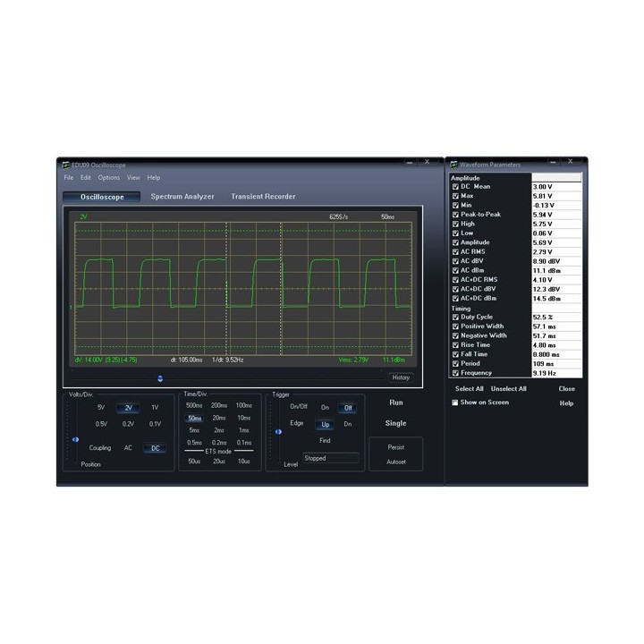Open the Options menu

(109, 177)
